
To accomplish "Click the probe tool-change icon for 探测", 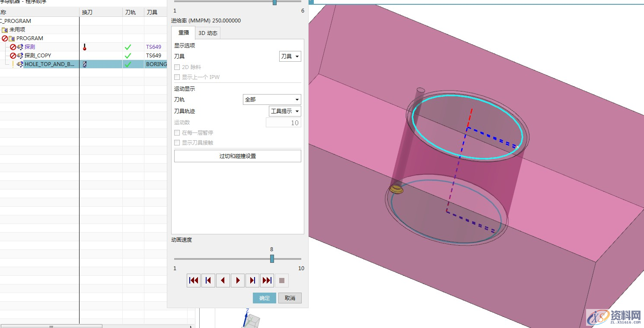I will click(85, 47).
